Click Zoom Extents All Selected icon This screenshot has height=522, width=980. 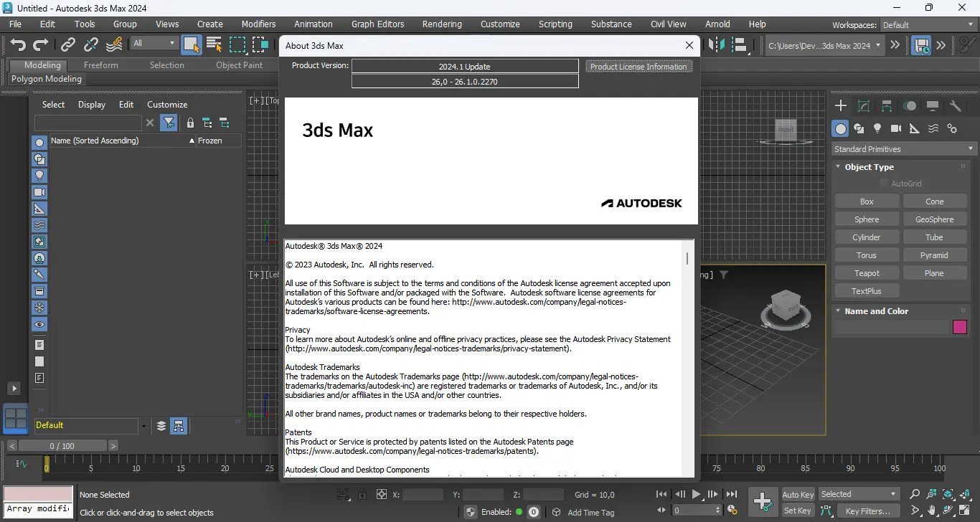(x=965, y=494)
